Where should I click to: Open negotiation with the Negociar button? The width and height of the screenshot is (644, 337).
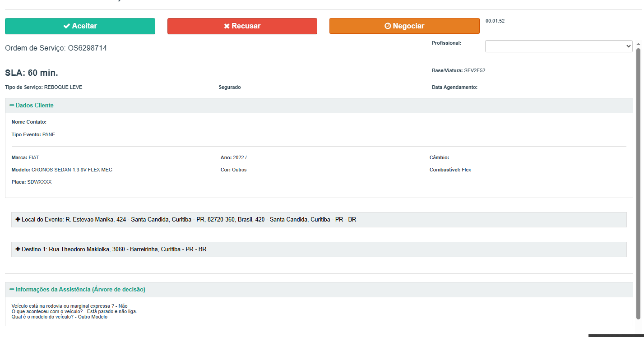pos(404,26)
